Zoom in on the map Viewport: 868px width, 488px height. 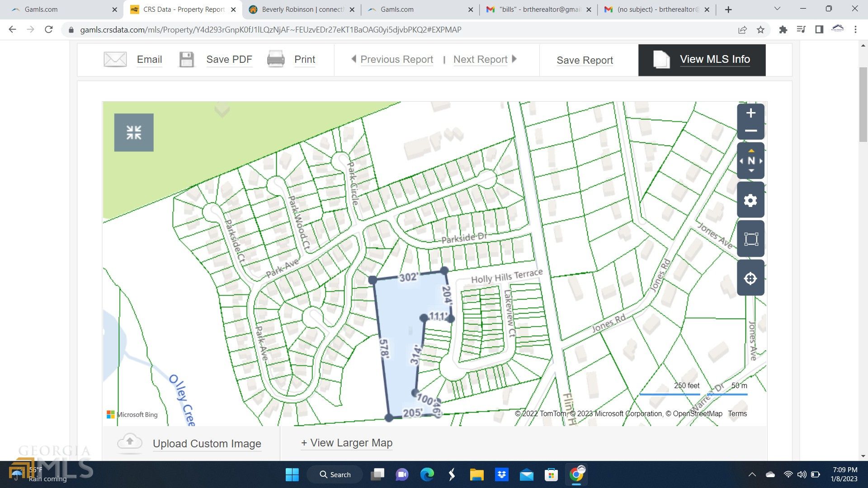[750, 113]
